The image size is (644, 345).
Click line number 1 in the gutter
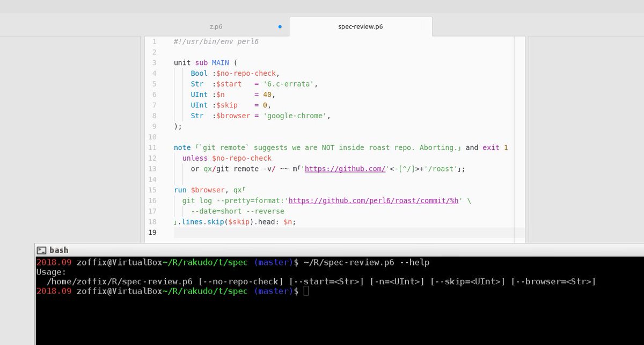[x=154, y=41]
